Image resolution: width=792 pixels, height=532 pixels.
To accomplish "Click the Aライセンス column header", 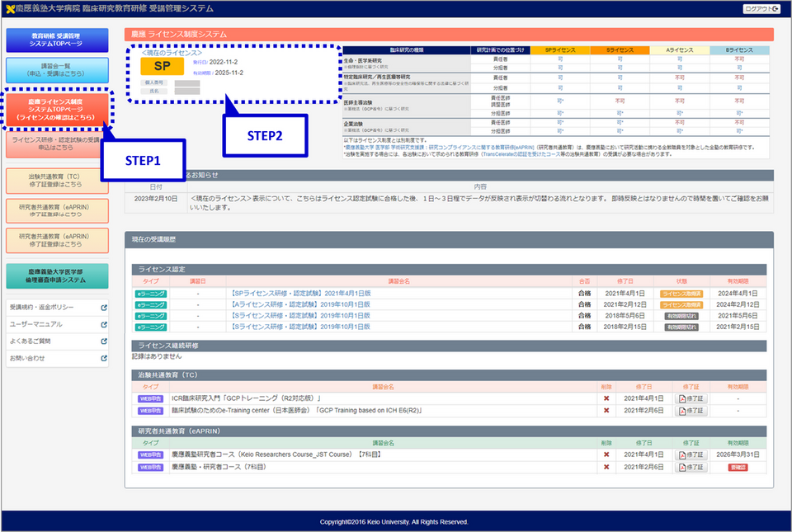I will tap(679, 50).
